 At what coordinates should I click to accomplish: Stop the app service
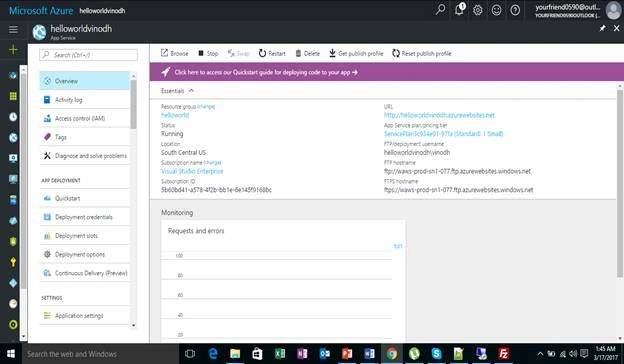208,53
